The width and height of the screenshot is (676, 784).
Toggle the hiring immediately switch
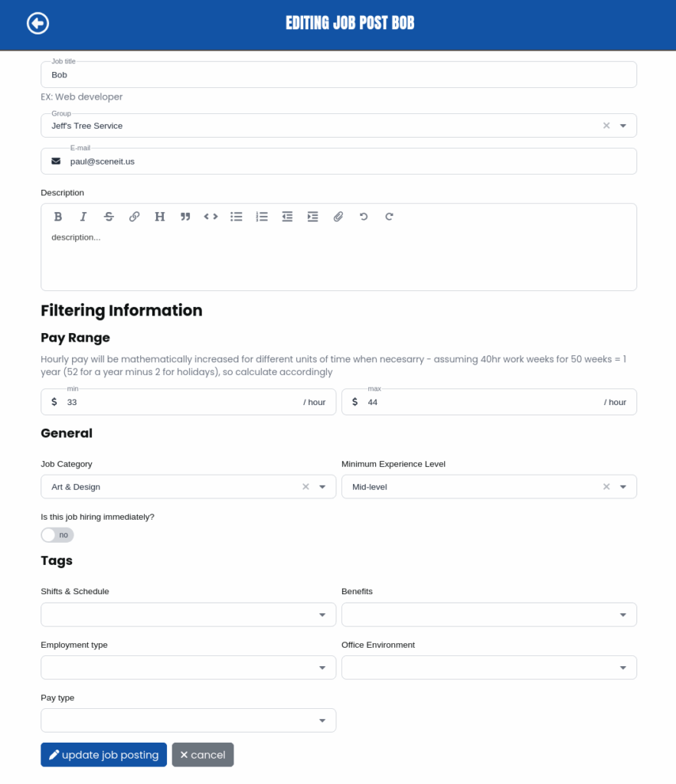coord(57,534)
